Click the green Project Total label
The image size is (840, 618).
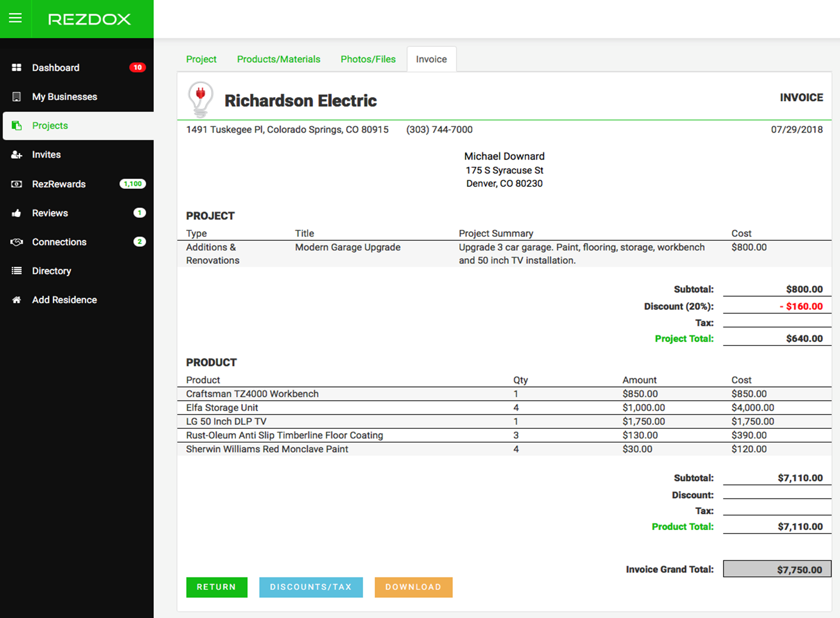tap(684, 338)
